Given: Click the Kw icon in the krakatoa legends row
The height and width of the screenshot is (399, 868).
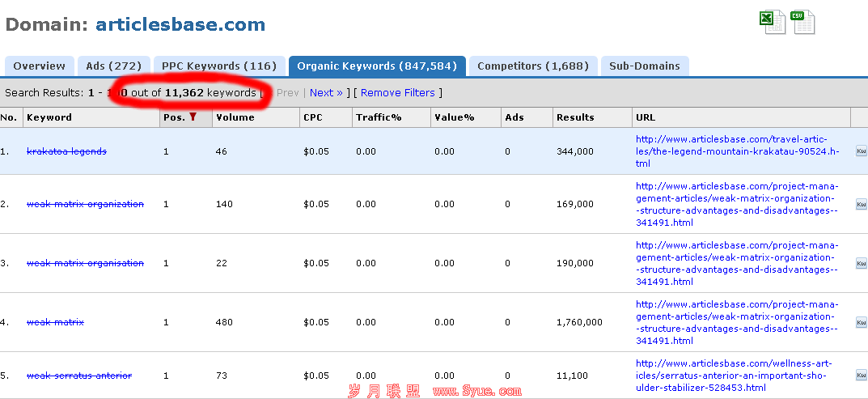Looking at the screenshot, I should point(861,151).
